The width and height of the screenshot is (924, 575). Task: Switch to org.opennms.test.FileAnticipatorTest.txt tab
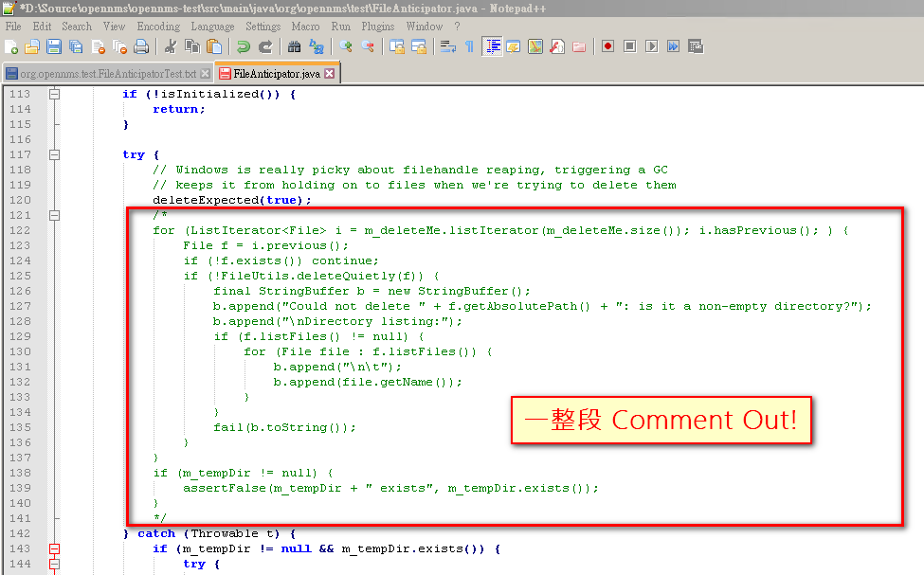click(x=108, y=74)
